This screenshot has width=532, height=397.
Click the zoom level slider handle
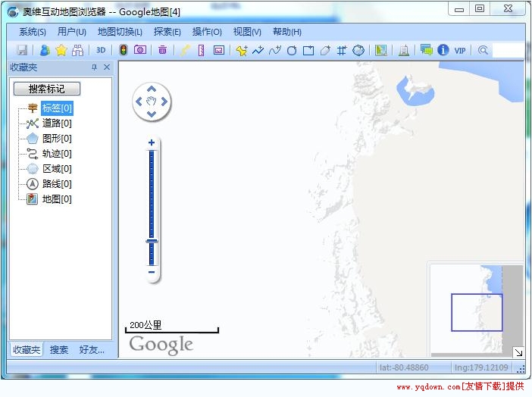coord(152,241)
